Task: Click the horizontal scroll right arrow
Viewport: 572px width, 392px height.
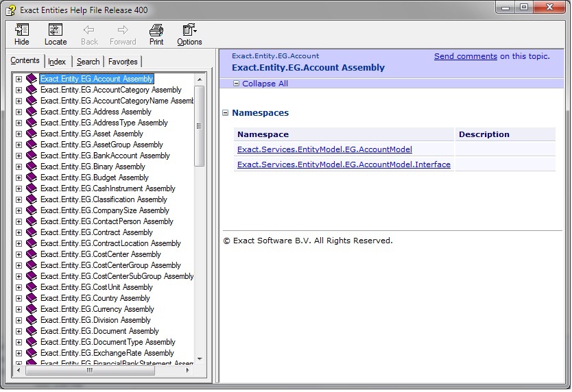Action: coord(187,371)
